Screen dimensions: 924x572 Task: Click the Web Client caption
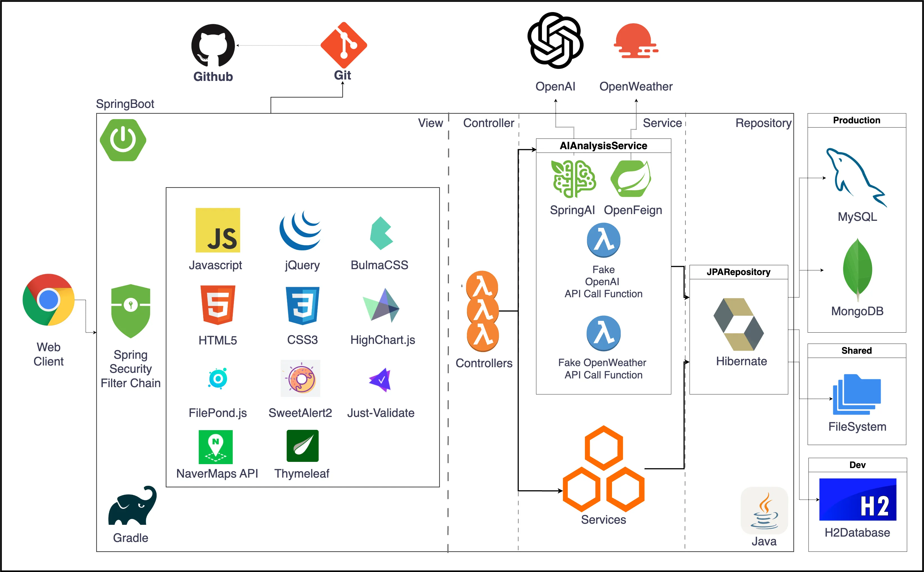pyautogui.click(x=48, y=354)
